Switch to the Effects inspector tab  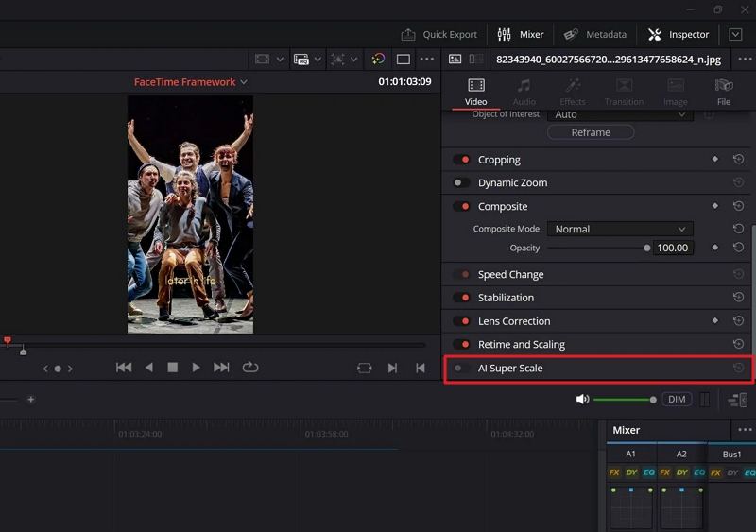pyautogui.click(x=573, y=92)
